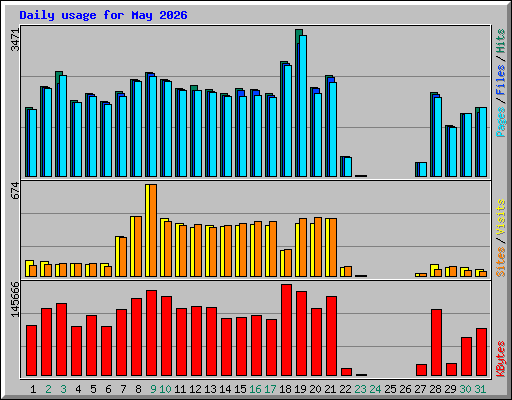Click day 21 on the x-axis
The width and height of the screenshot is (512, 400).
(330, 389)
